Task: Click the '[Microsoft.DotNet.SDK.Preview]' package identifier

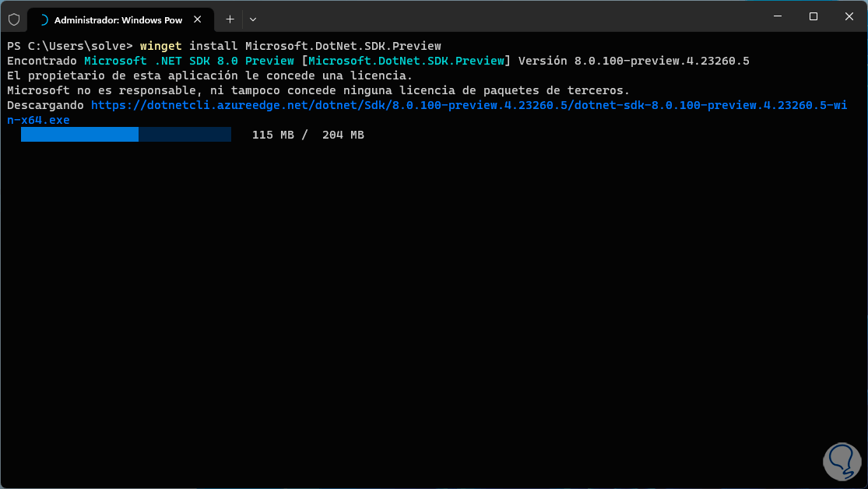Action: [x=406, y=61]
